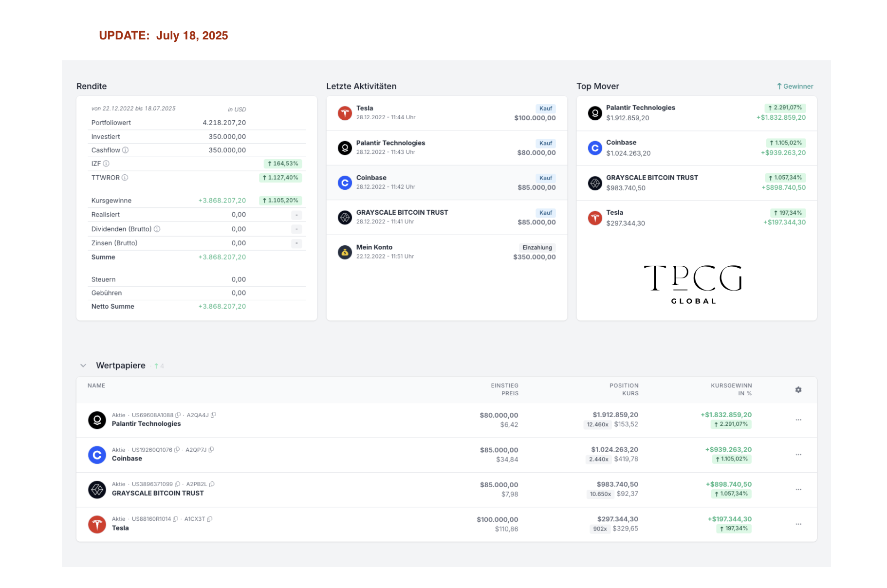Click the Coinbase logo in Top Mover

coord(595,147)
